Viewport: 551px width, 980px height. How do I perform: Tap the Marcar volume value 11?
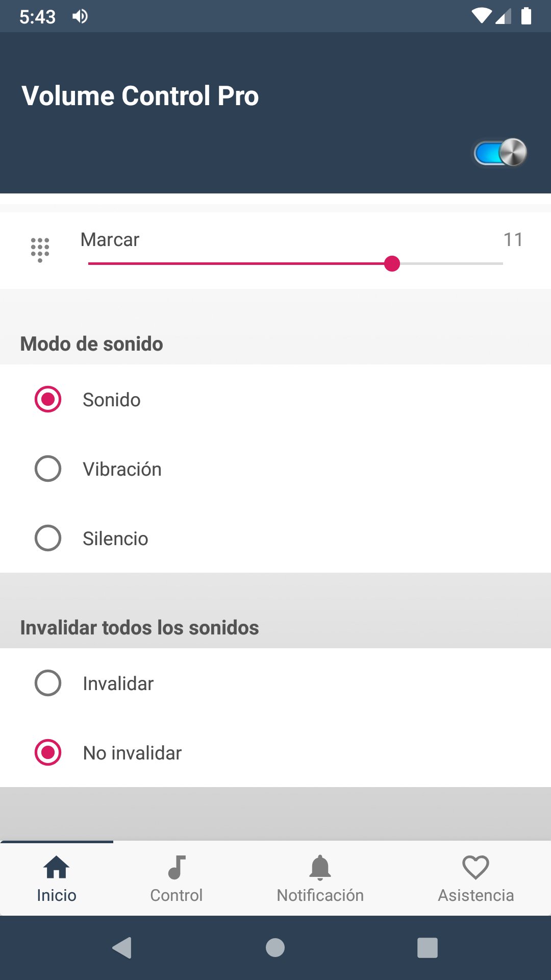[x=513, y=239]
